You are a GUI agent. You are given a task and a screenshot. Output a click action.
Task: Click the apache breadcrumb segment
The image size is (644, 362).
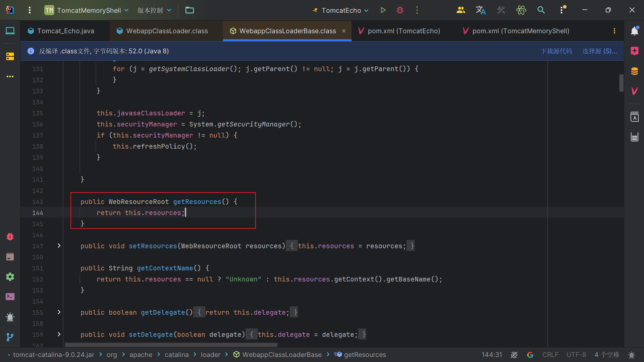[x=141, y=355]
